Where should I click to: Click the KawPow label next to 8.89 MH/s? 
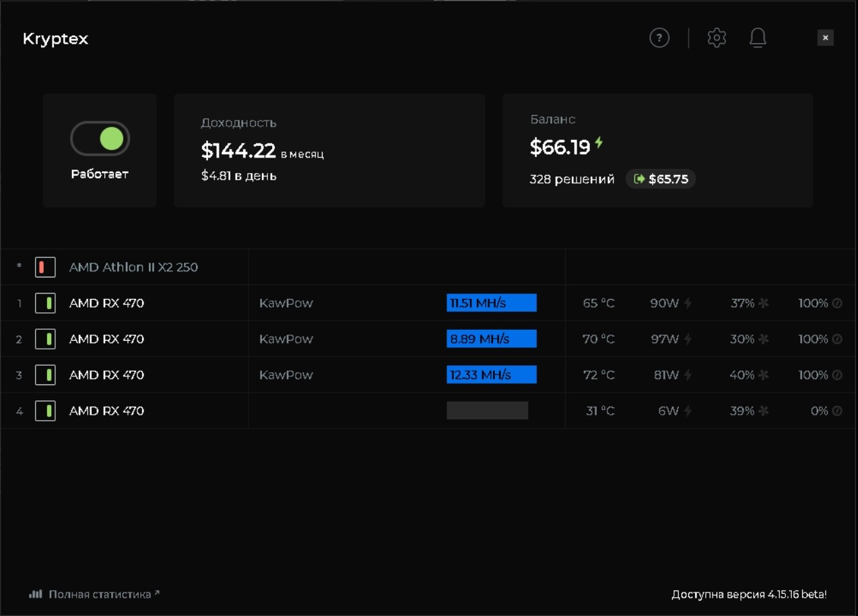[x=286, y=339]
